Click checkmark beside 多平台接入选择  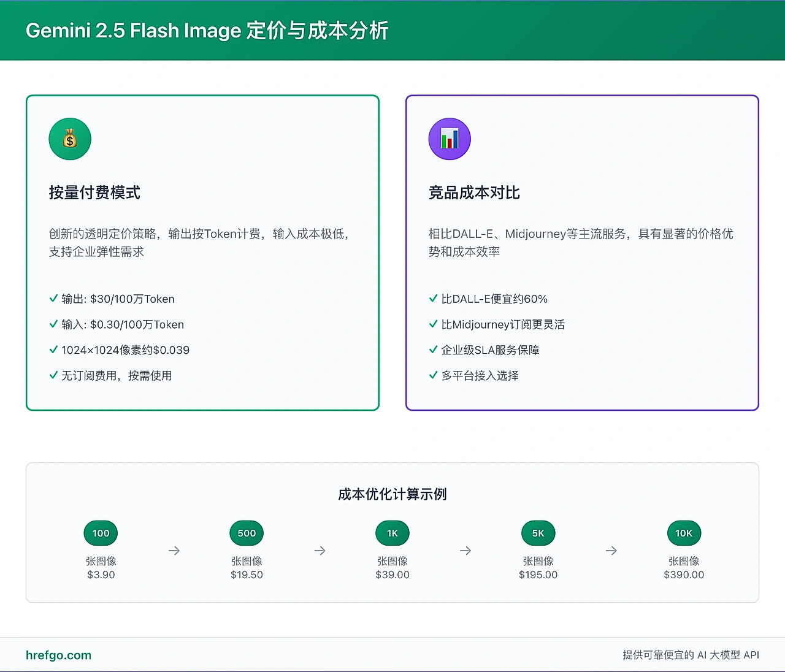point(433,375)
